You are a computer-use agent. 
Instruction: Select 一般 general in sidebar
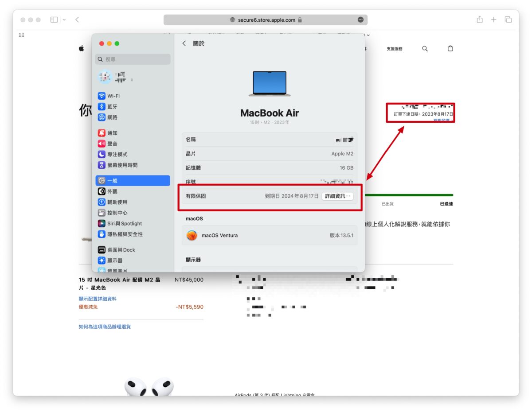click(133, 181)
